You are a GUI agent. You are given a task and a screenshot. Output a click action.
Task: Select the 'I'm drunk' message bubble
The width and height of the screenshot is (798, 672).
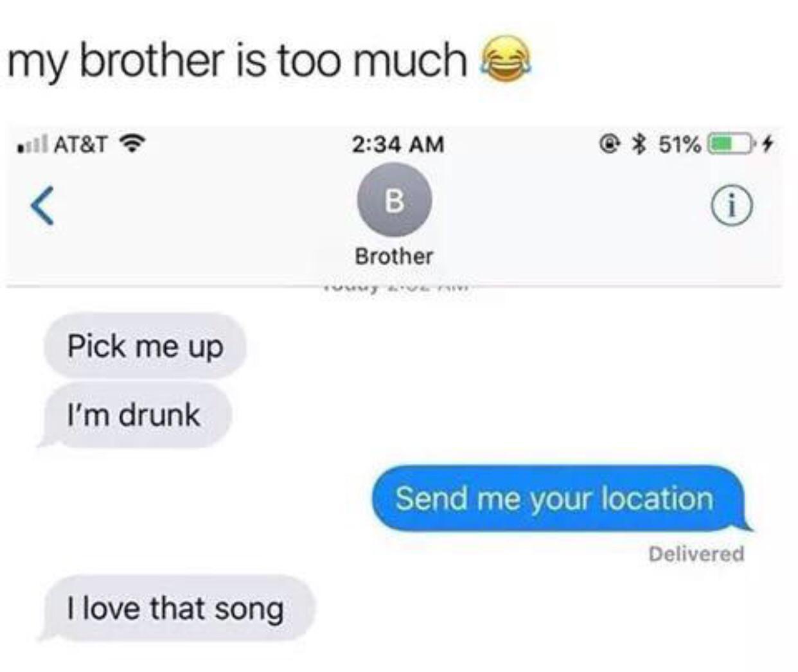134,414
